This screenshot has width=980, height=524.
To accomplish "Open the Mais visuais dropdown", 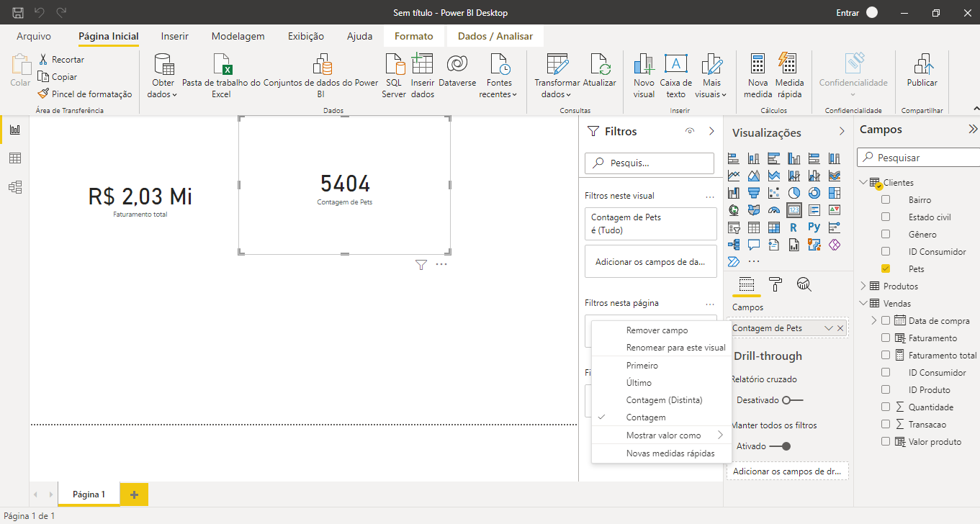I will coord(711,76).
